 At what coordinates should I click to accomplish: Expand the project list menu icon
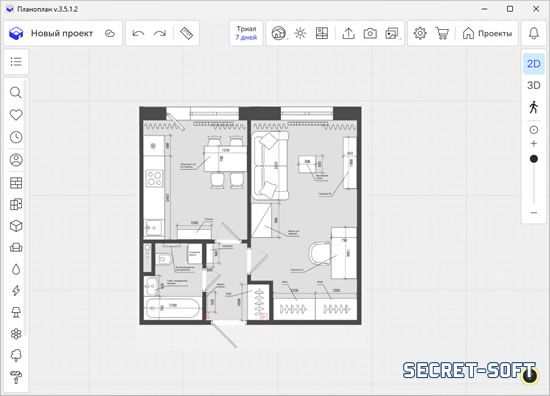pyautogui.click(x=16, y=62)
